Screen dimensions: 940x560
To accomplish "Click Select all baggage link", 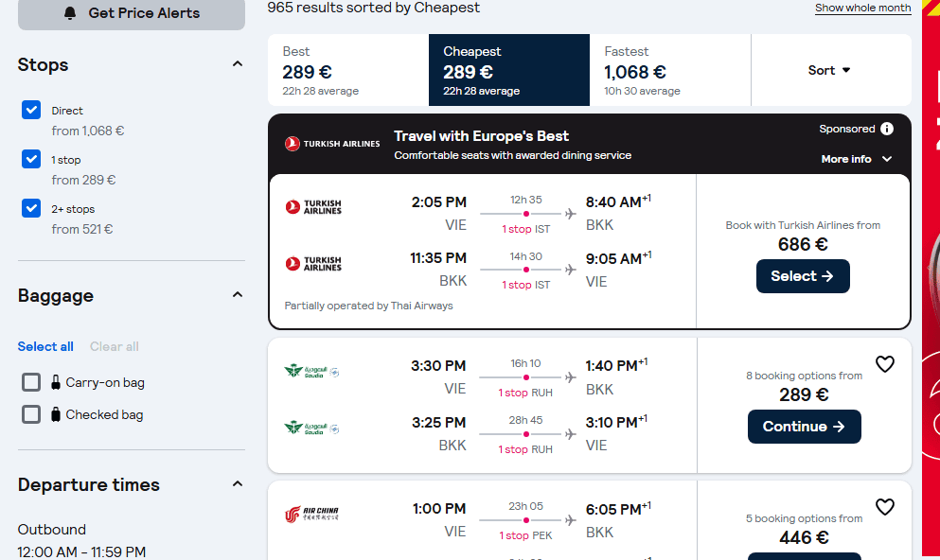I will [x=45, y=346].
